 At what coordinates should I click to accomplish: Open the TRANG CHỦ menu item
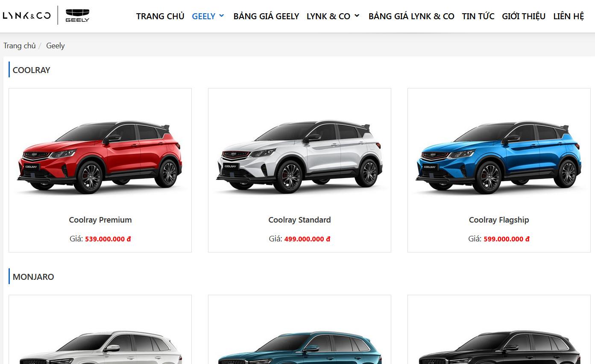[160, 16]
